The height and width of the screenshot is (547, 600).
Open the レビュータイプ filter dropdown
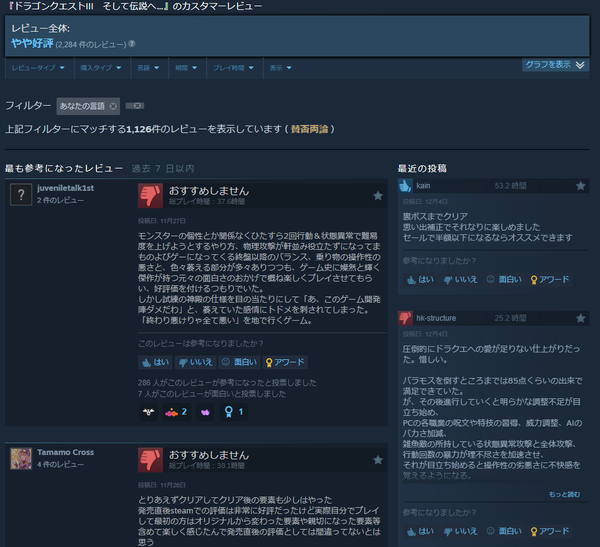point(39,68)
